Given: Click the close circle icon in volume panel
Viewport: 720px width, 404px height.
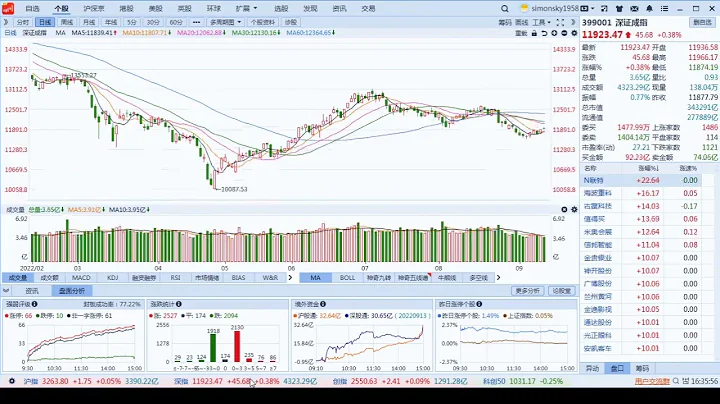Looking at the screenshot, I should tap(564, 209).
